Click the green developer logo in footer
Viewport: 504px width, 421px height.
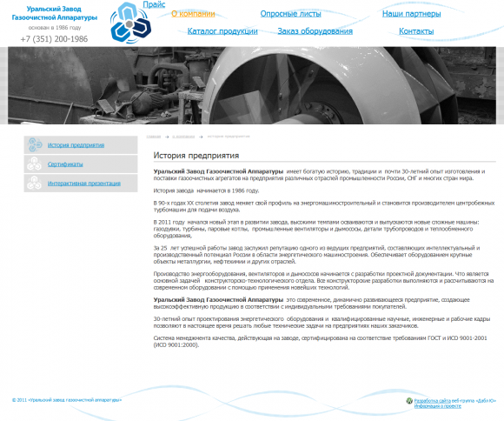tap(409, 401)
